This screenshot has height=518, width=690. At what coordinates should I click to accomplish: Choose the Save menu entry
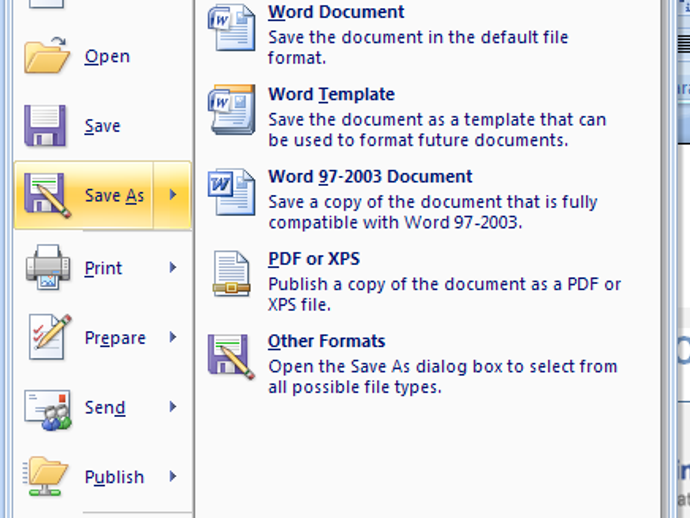point(104,126)
